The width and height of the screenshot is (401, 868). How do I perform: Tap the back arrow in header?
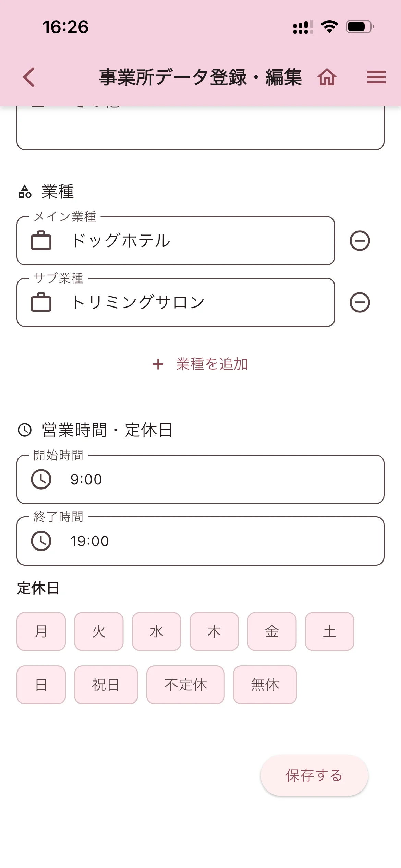29,77
